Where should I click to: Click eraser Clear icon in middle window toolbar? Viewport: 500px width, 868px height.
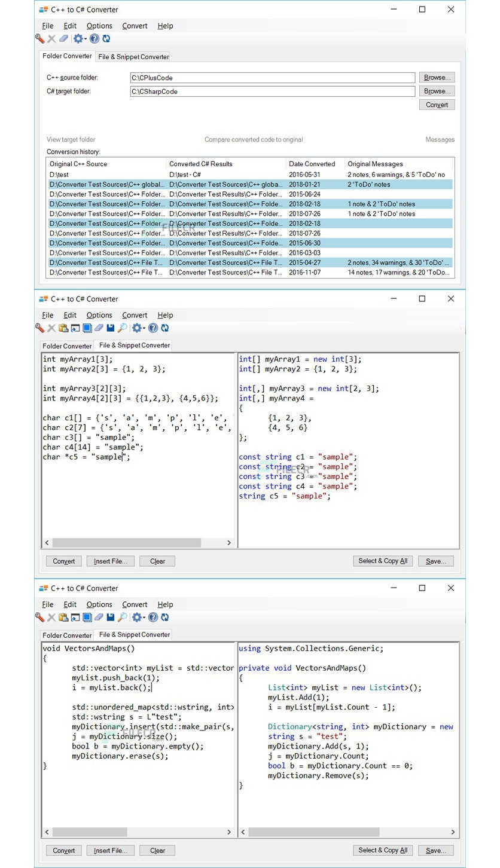99,328
